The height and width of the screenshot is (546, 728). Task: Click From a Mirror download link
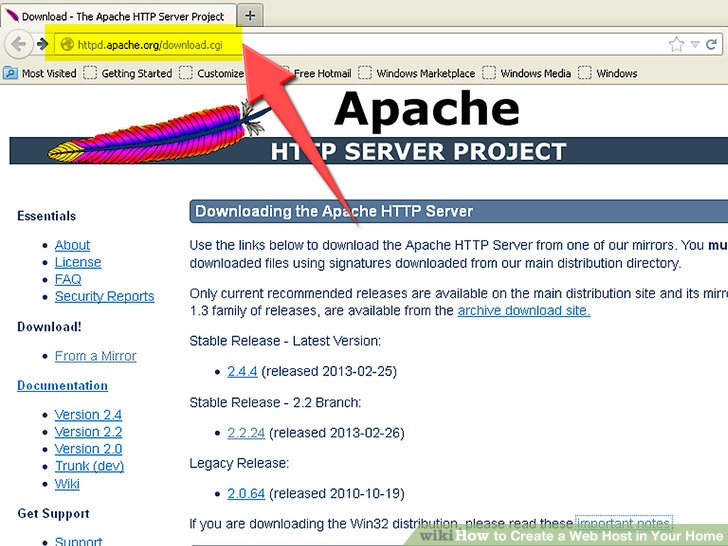coord(95,356)
